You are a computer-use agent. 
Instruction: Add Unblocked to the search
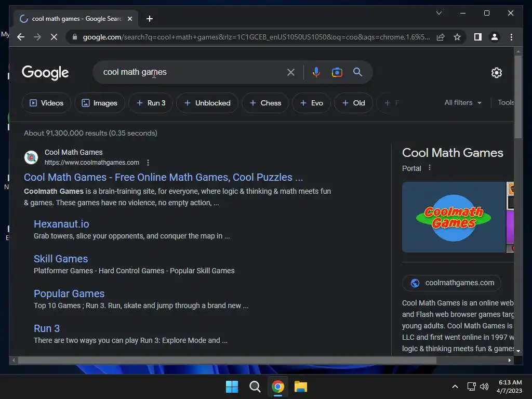(x=207, y=103)
